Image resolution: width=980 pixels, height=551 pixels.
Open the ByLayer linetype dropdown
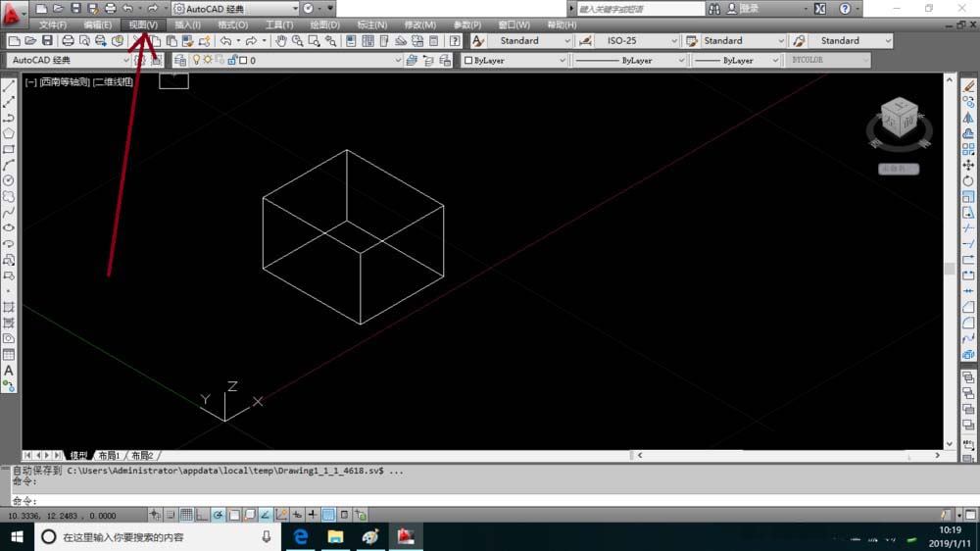[x=630, y=60]
